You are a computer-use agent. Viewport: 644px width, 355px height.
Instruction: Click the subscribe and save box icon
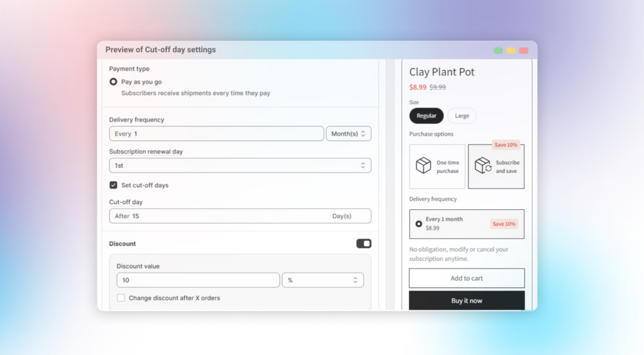pyautogui.click(x=482, y=166)
